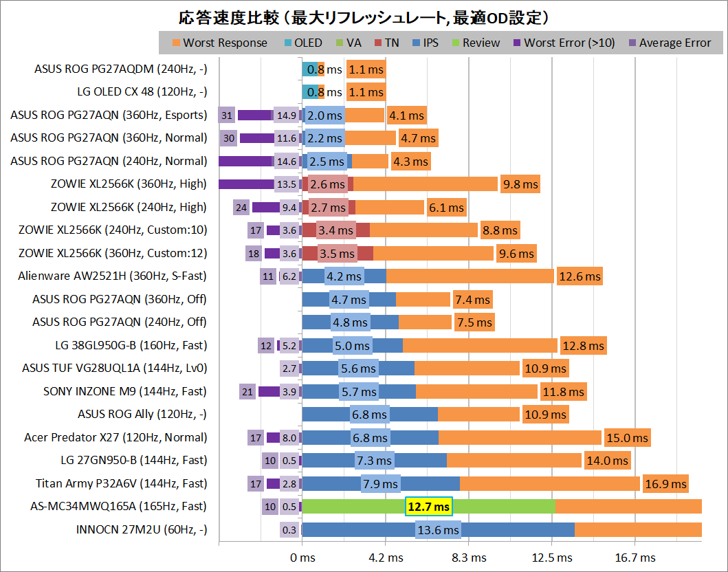This screenshot has height=572, width=728.
Task: Select the AS-MC34MWQ165A (165Hz, Fast) label
Action: [x=118, y=506]
